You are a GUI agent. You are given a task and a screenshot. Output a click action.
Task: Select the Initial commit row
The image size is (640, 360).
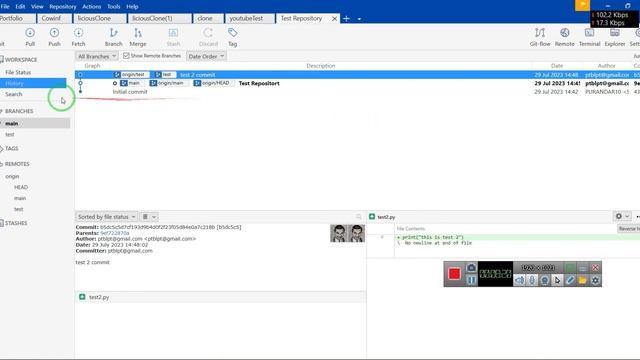pyautogui.click(x=357, y=92)
